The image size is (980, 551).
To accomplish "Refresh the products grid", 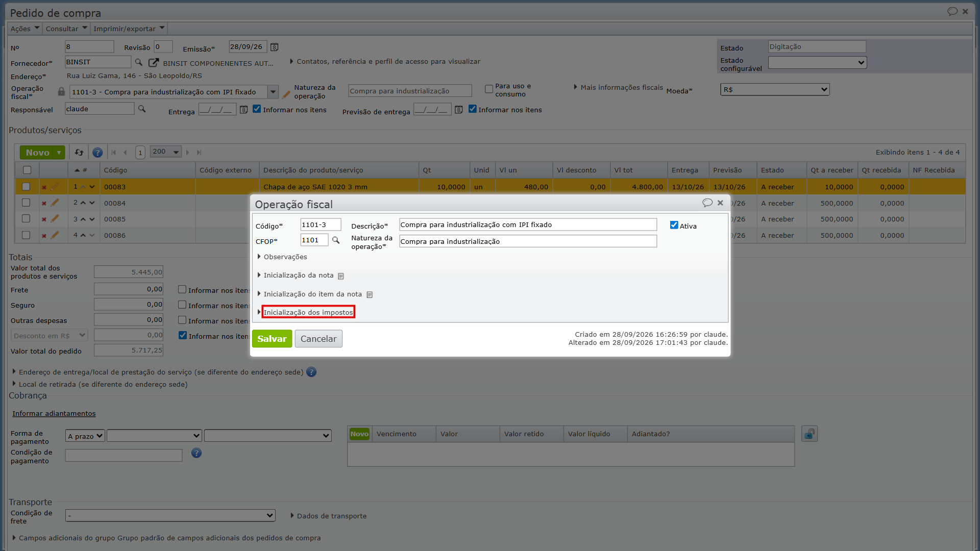I will pyautogui.click(x=79, y=153).
